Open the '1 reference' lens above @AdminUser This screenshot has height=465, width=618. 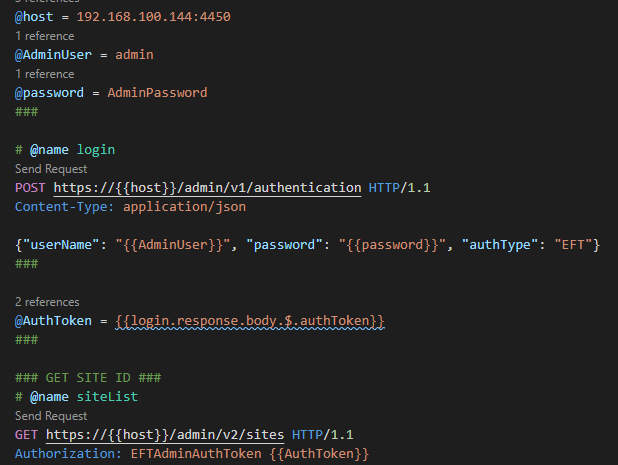click(x=43, y=36)
